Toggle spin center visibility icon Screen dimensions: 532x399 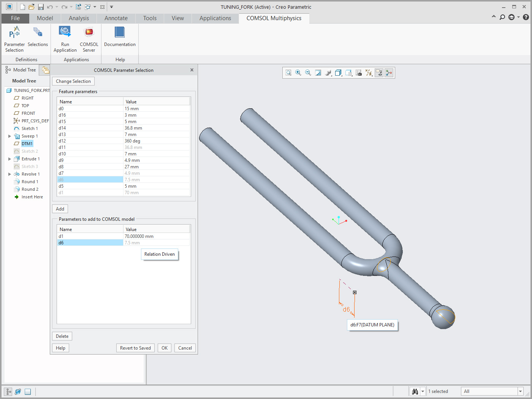point(389,73)
